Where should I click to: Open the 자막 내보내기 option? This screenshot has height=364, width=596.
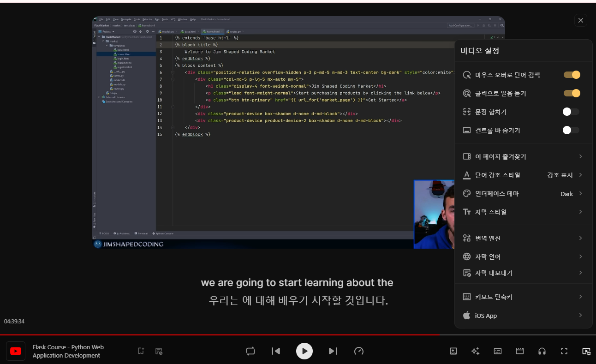point(523,273)
